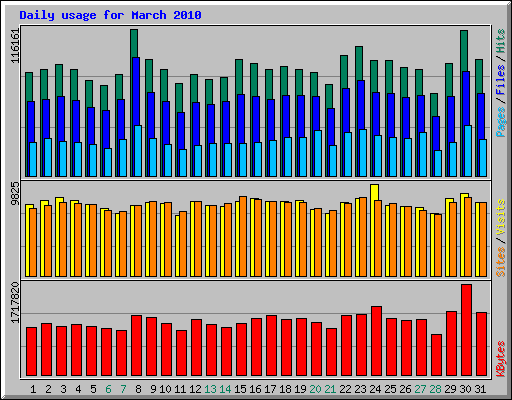
Task: Click the 'Daily usage for March 2010' title
Action: [x=110, y=15]
